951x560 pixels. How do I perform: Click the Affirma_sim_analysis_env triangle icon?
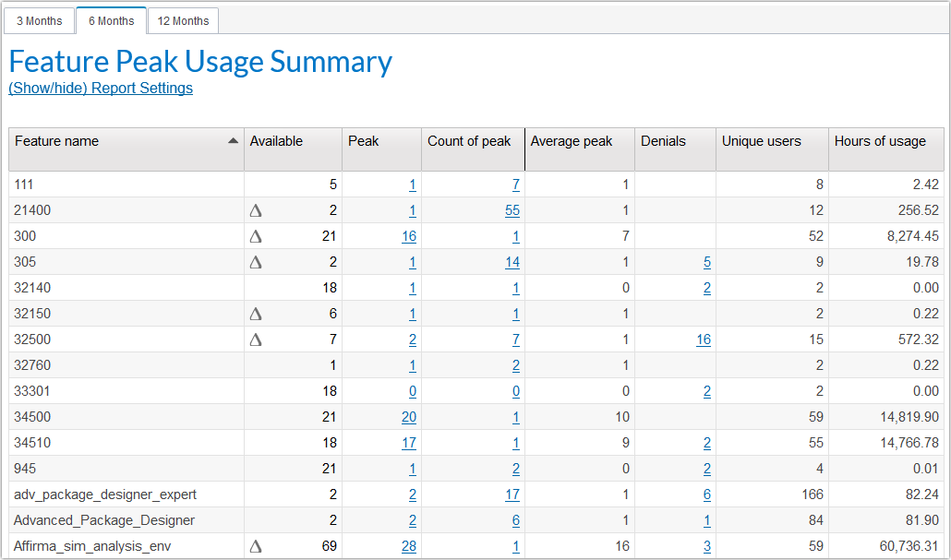click(x=256, y=546)
